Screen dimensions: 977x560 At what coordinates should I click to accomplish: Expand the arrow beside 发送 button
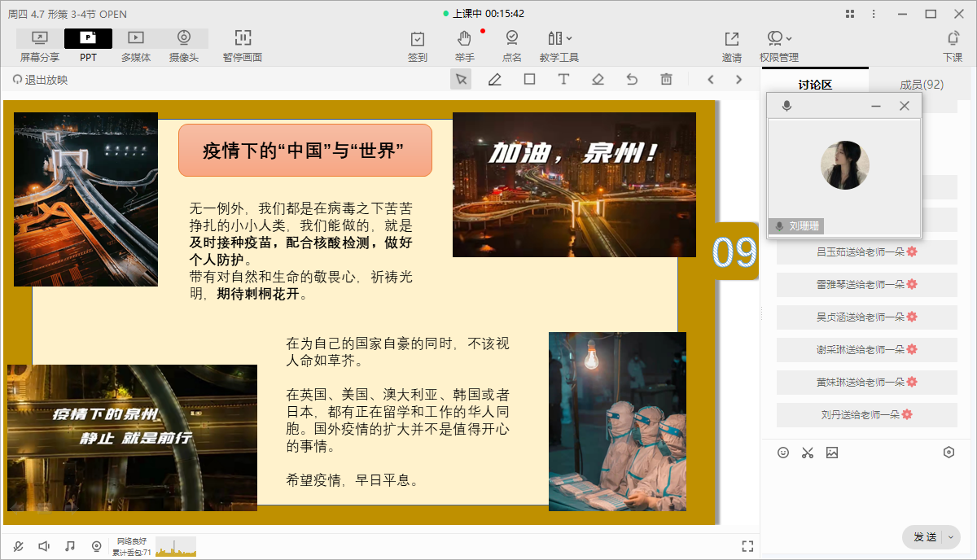(x=951, y=537)
